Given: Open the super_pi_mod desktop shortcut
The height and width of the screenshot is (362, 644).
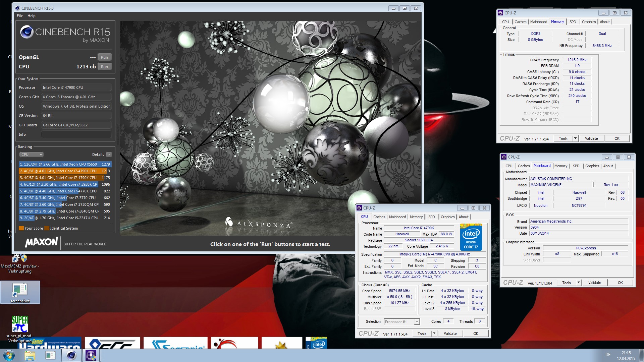Looking at the screenshot, I should click(x=20, y=329).
